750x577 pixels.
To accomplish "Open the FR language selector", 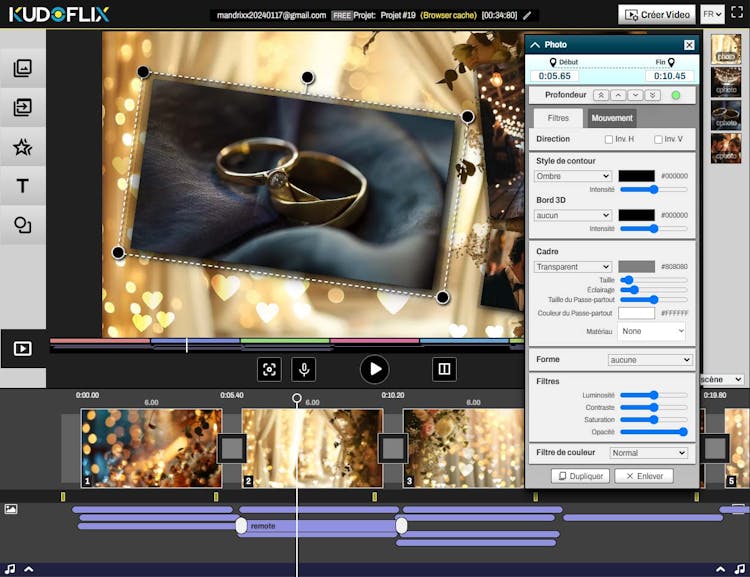I will click(712, 14).
